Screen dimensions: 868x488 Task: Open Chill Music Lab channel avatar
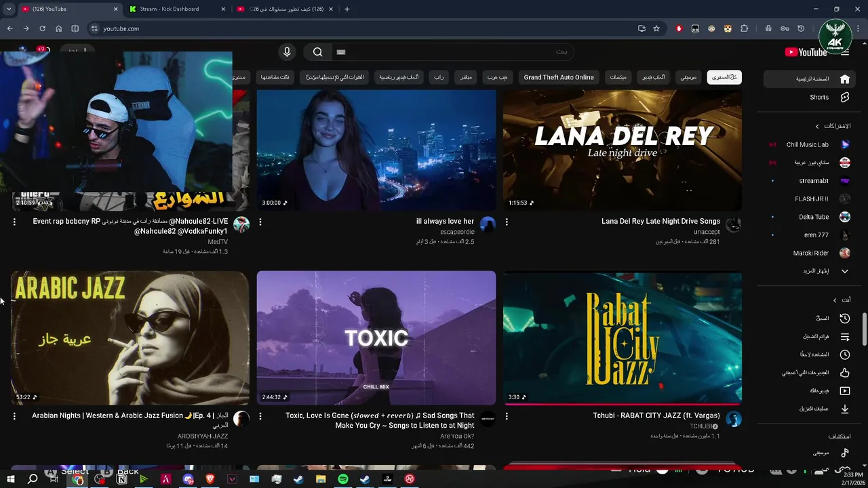point(845,144)
